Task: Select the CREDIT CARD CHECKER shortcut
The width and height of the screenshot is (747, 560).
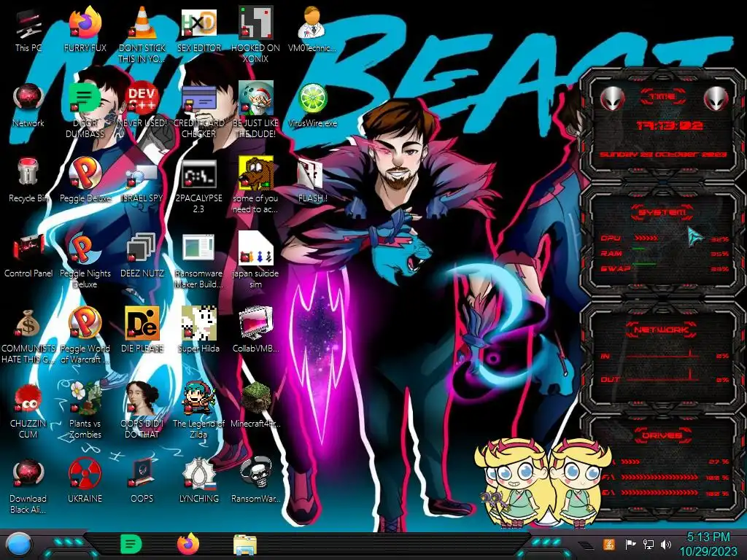Action: click(198, 110)
